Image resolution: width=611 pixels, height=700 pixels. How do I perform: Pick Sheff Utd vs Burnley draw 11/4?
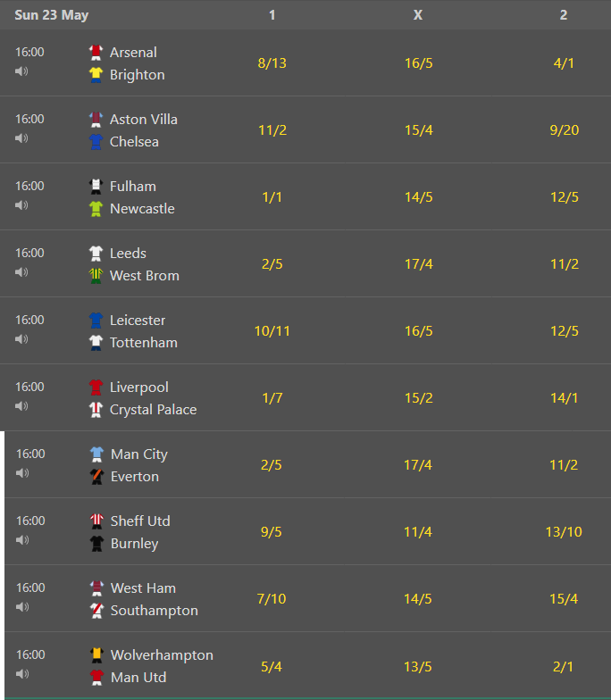(418, 532)
